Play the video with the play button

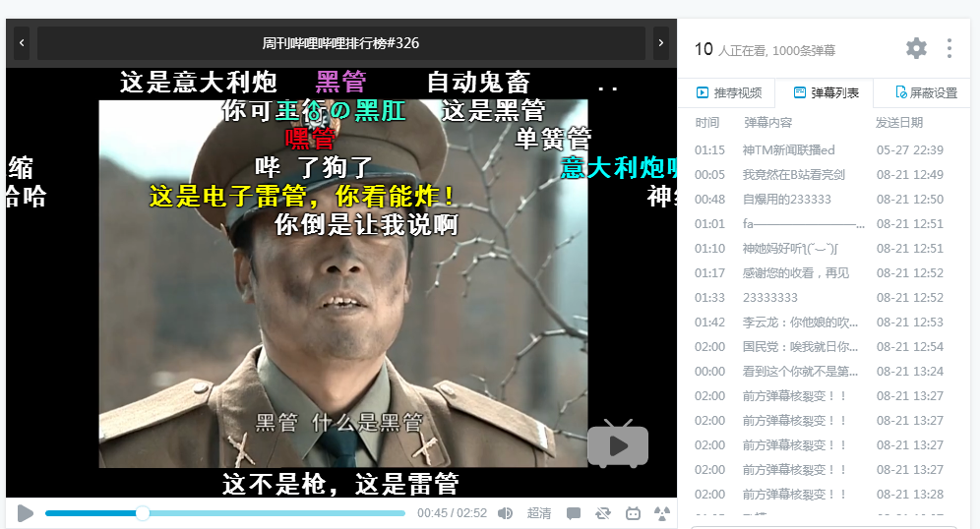[25, 513]
